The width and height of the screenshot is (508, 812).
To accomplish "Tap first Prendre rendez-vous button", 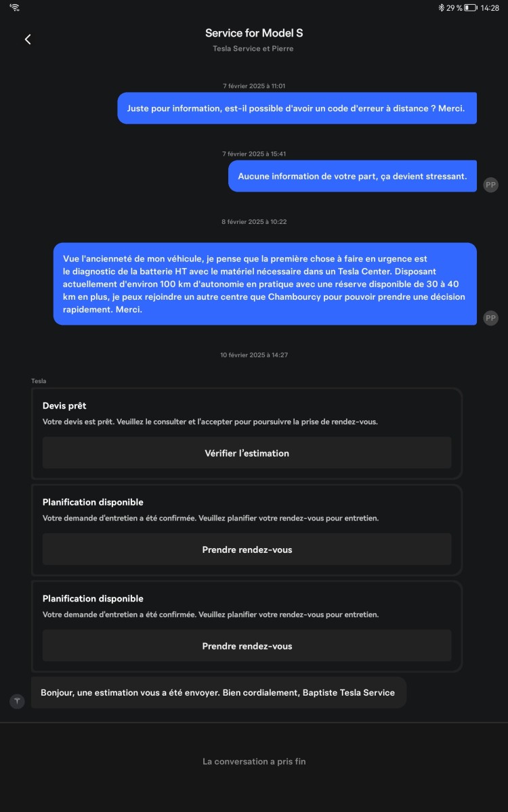I will [247, 549].
